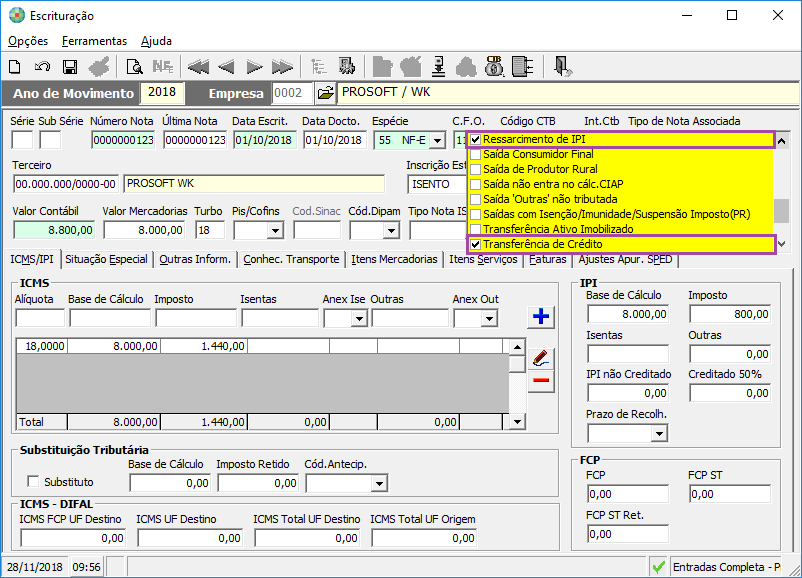Open the print preview magnifier icon
Screen dimensions: 802x578
[x=134, y=67]
